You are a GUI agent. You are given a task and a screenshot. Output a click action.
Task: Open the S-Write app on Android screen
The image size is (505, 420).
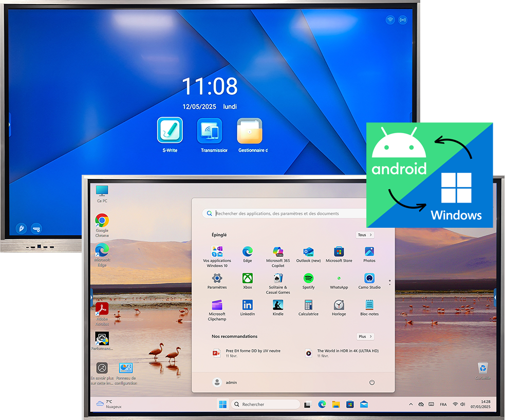(170, 130)
